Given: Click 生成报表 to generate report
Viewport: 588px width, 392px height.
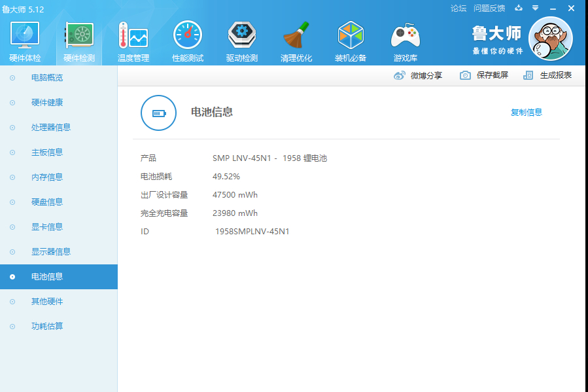Looking at the screenshot, I should (547, 75).
